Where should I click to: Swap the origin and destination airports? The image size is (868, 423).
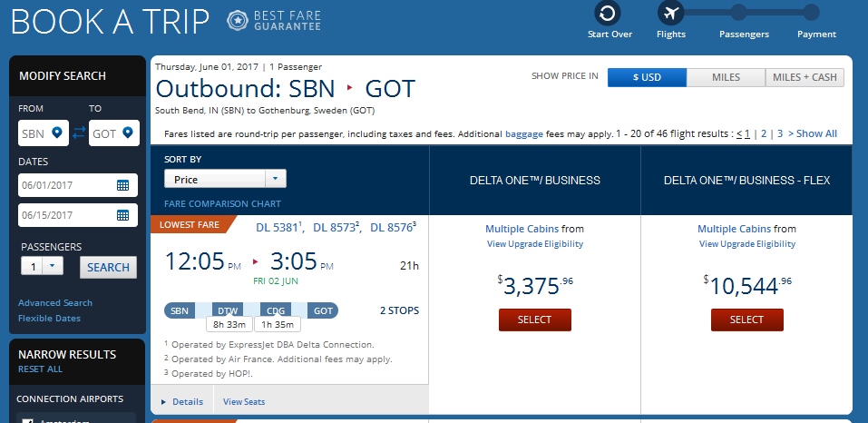79,133
